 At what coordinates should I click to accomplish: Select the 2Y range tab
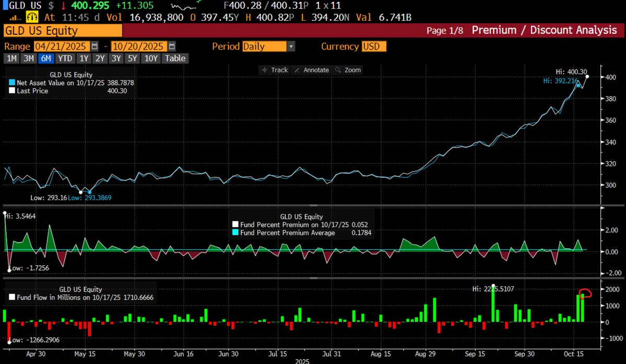click(x=100, y=58)
